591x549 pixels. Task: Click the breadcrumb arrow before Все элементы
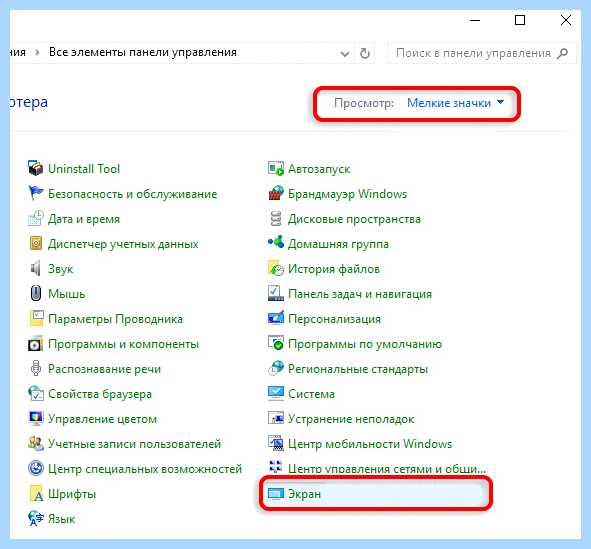point(37,52)
